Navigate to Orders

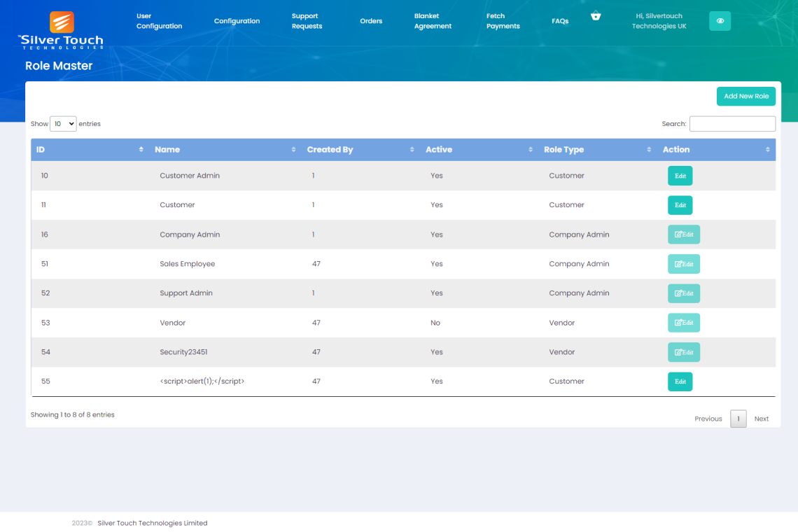(371, 21)
